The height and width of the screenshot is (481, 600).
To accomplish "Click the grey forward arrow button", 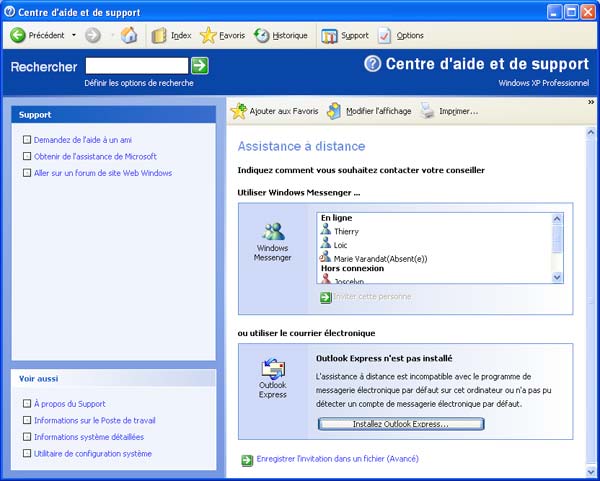I will 93,35.
